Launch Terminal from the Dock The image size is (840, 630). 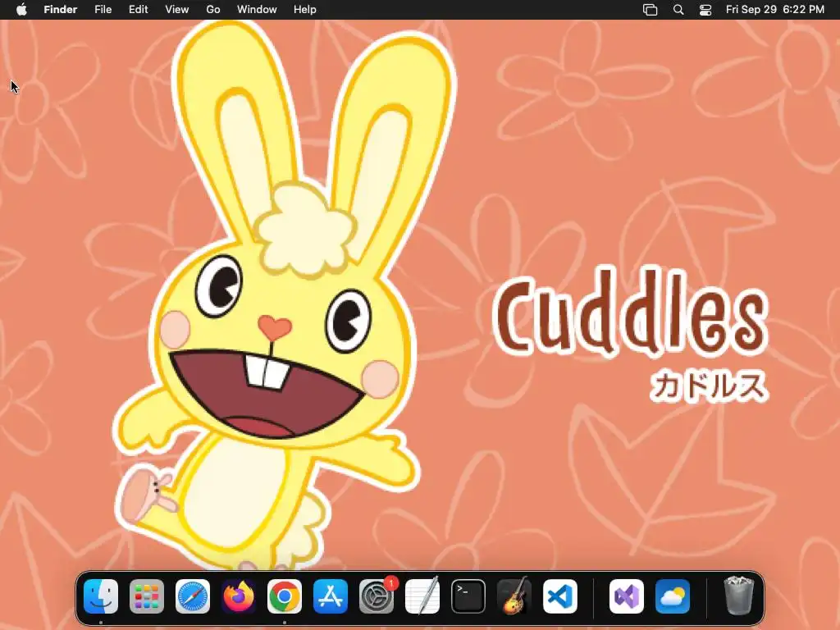(468, 596)
